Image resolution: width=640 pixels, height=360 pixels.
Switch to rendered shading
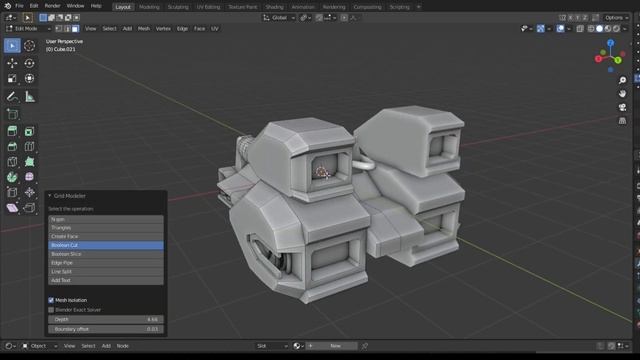(x=616, y=29)
